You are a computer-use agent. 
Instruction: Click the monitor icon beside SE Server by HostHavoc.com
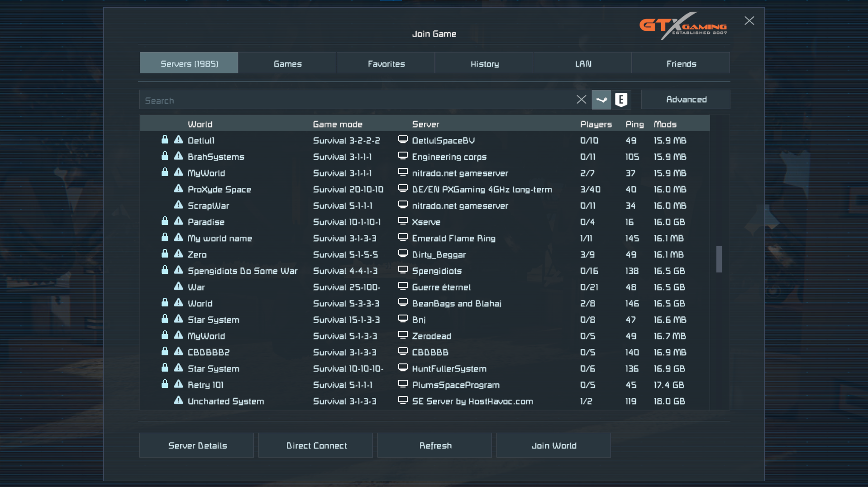point(403,400)
